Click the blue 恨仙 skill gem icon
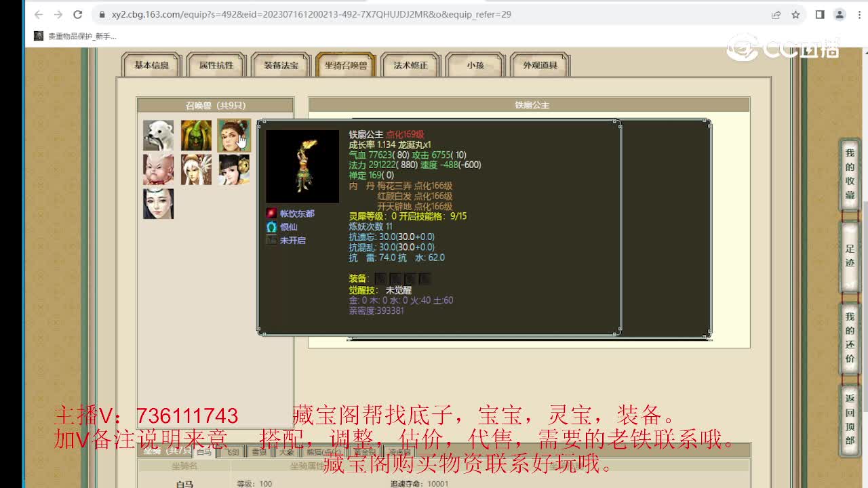 (271, 227)
